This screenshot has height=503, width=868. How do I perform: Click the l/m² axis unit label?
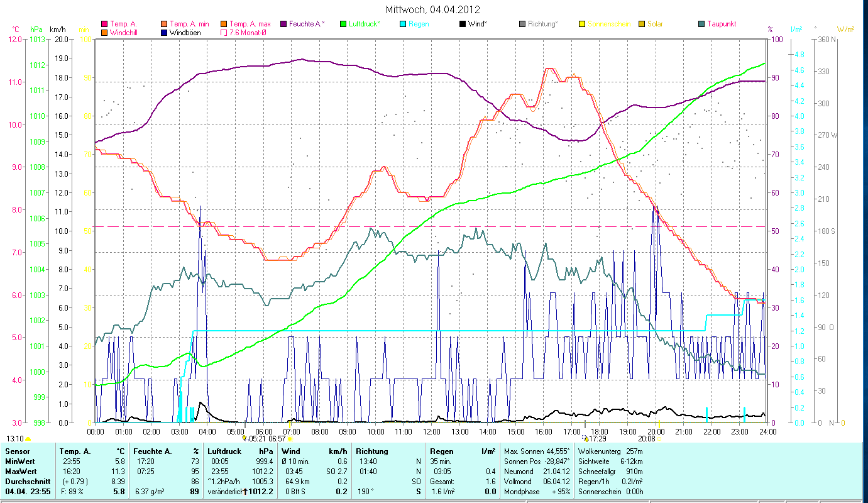[x=795, y=30]
